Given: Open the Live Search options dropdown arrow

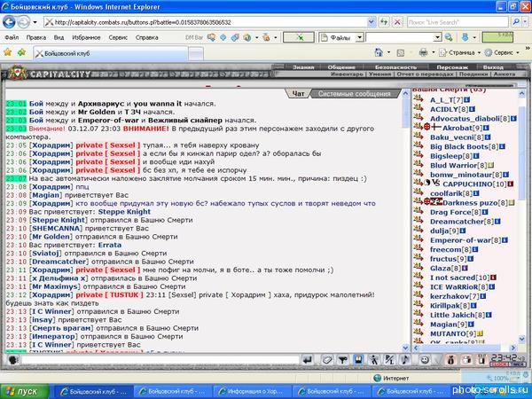Looking at the screenshot, I should pos(525,22).
